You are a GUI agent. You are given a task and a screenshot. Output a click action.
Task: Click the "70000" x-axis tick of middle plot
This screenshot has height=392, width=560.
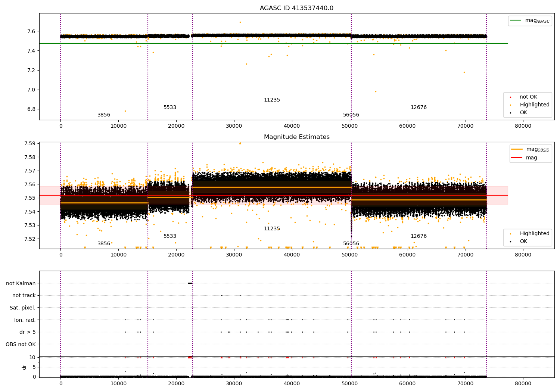[465, 255]
